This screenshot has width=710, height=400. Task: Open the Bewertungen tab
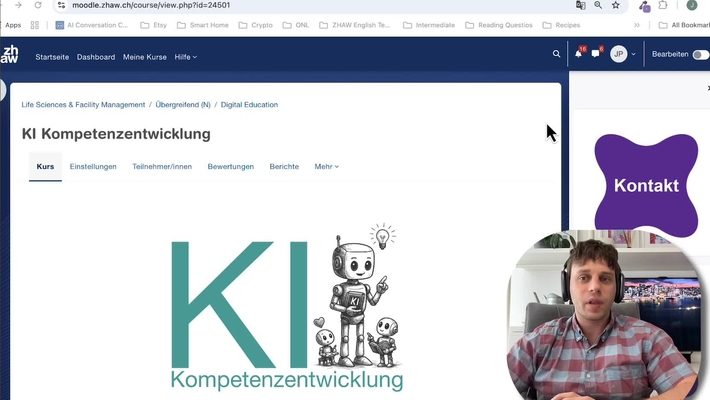230,167
